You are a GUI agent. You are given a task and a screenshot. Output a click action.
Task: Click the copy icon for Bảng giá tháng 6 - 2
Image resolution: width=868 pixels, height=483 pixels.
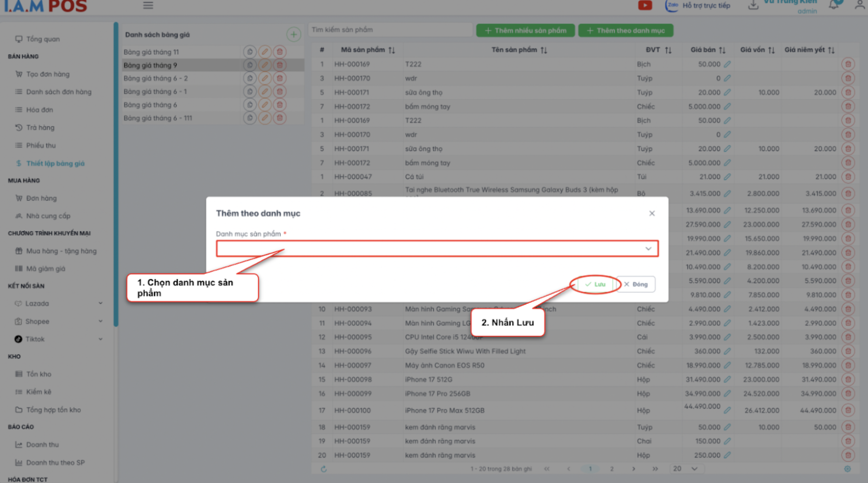click(x=250, y=78)
